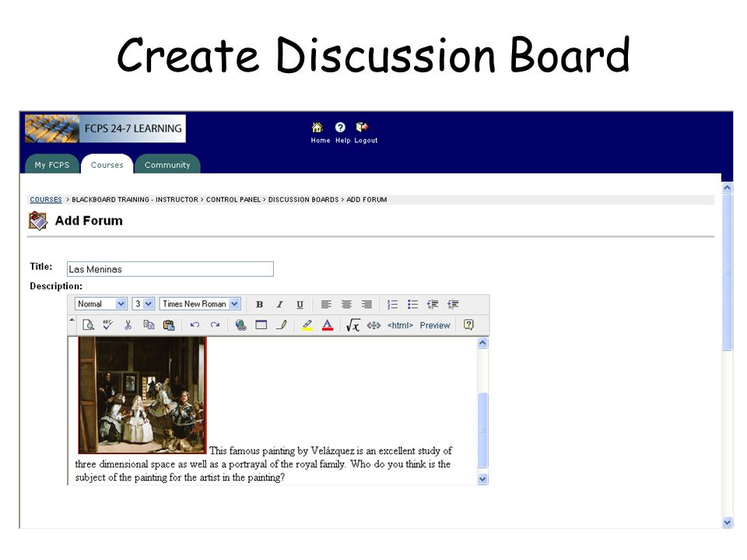The image size is (747, 560).
Task: Click the 'Description:' label
Action: pyautogui.click(x=56, y=286)
